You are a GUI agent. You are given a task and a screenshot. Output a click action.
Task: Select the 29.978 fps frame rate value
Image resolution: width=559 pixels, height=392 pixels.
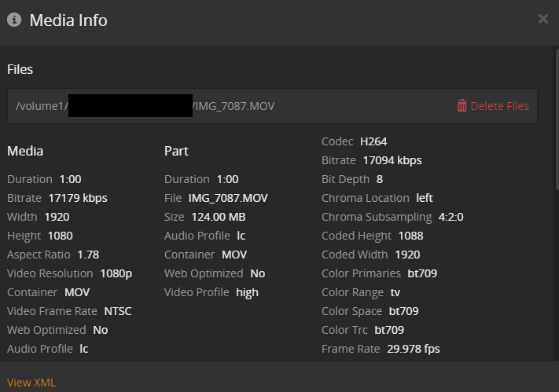point(414,349)
